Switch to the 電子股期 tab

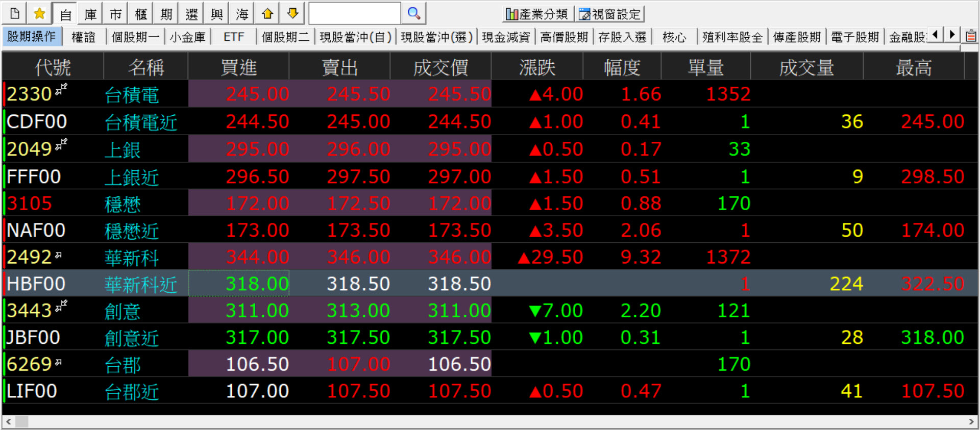click(x=855, y=37)
